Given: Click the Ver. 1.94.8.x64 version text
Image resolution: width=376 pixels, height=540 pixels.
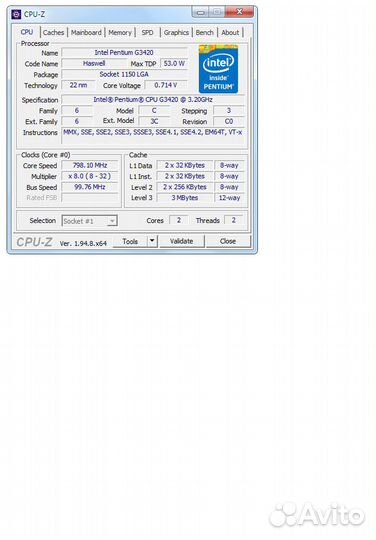Looking at the screenshot, I should [x=83, y=243].
